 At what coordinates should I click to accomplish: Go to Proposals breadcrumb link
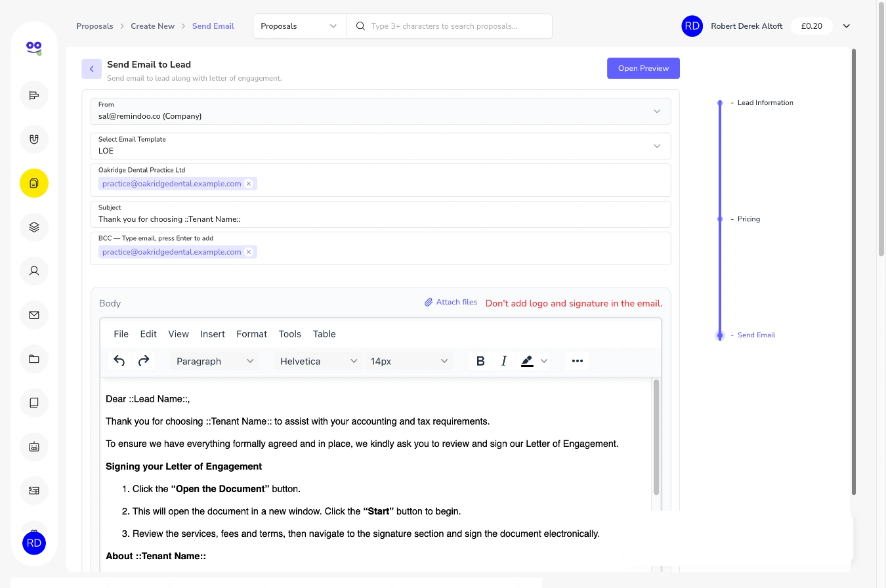[x=95, y=26]
